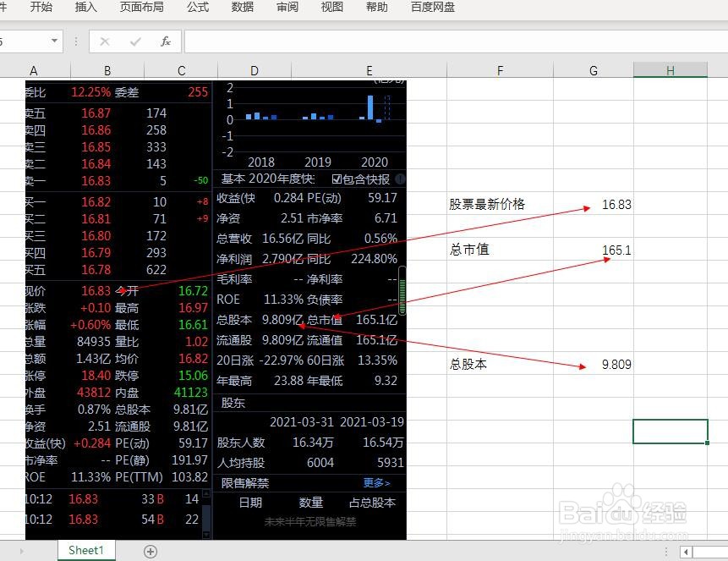728x561 pixels.
Task: Click the 跌停 value 15.06
Action: pyautogui.click(x=193, y=376)
